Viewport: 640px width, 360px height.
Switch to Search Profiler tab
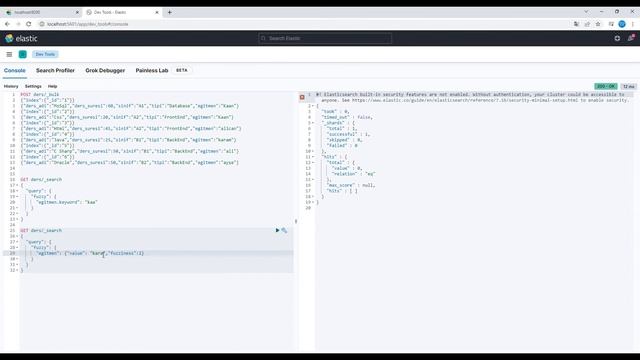click(x=55, y=71)
